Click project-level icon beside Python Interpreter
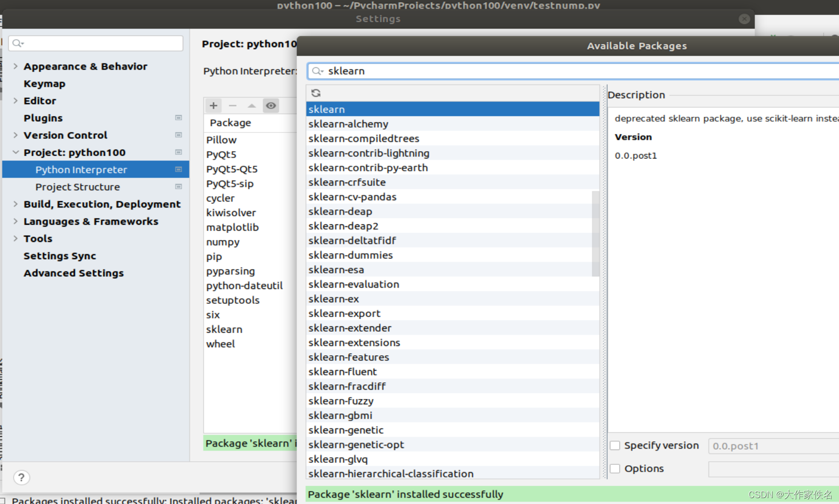 [x=179, y=169]
